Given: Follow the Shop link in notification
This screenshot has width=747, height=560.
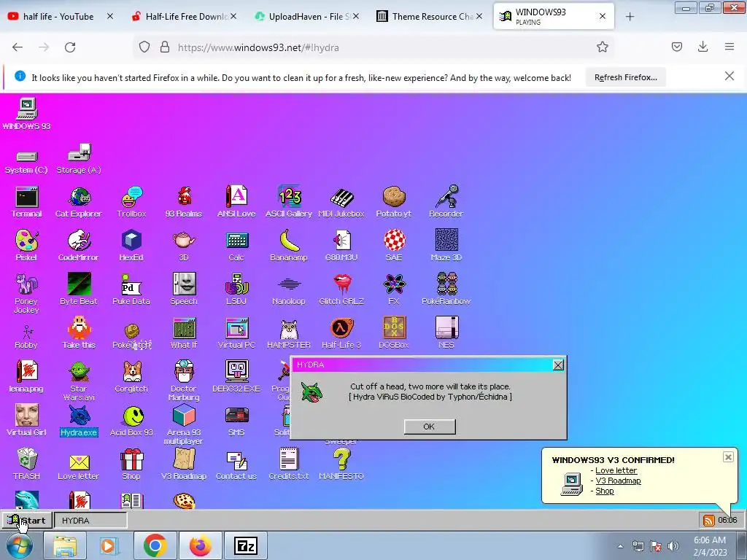Looking at the screenshot, I should [605, 491].
